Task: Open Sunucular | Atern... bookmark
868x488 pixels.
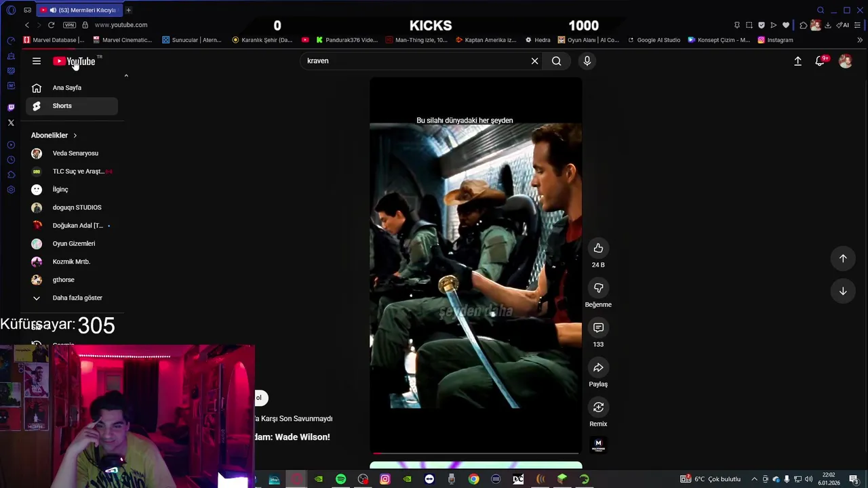Action: [192, 40]
